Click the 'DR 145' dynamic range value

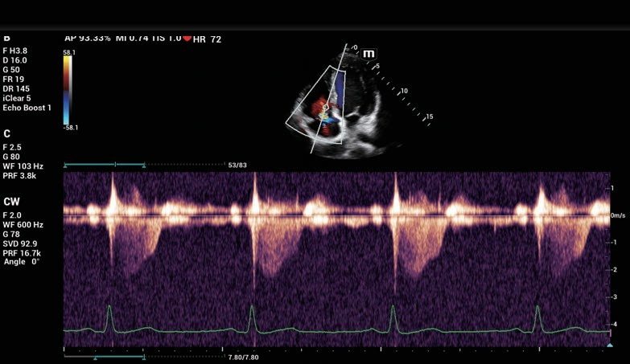[16, 88]
